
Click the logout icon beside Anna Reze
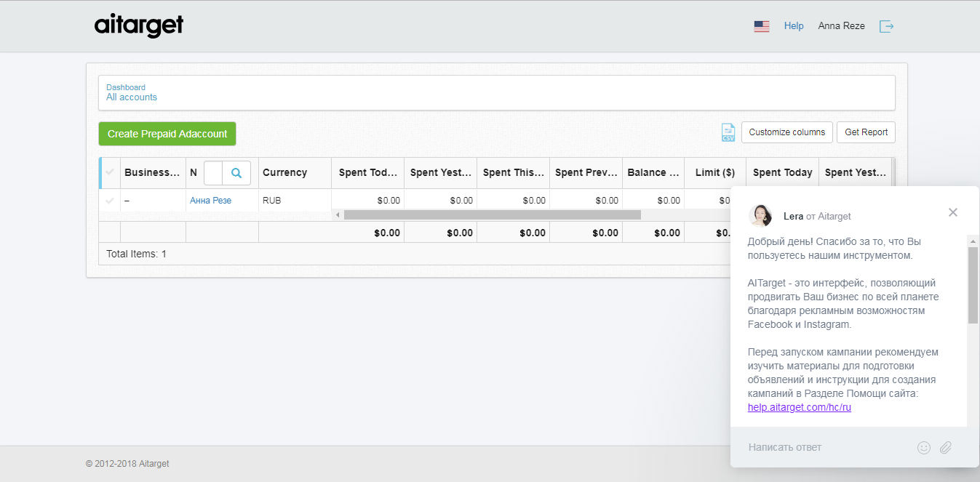[x=886, y=26]
